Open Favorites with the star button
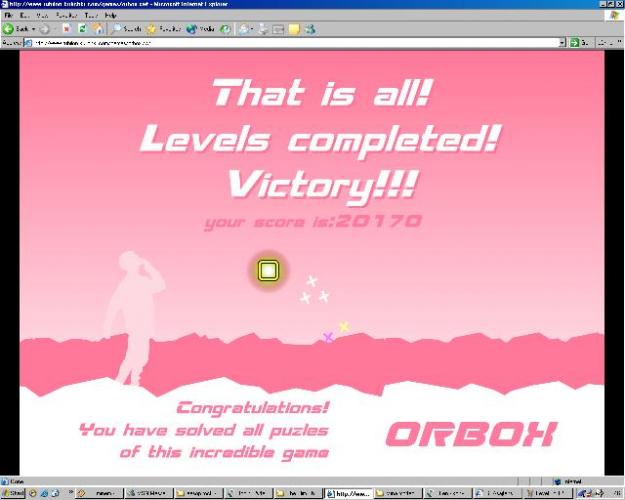Screen dimensions: 625x500 (x=163, y=29)
